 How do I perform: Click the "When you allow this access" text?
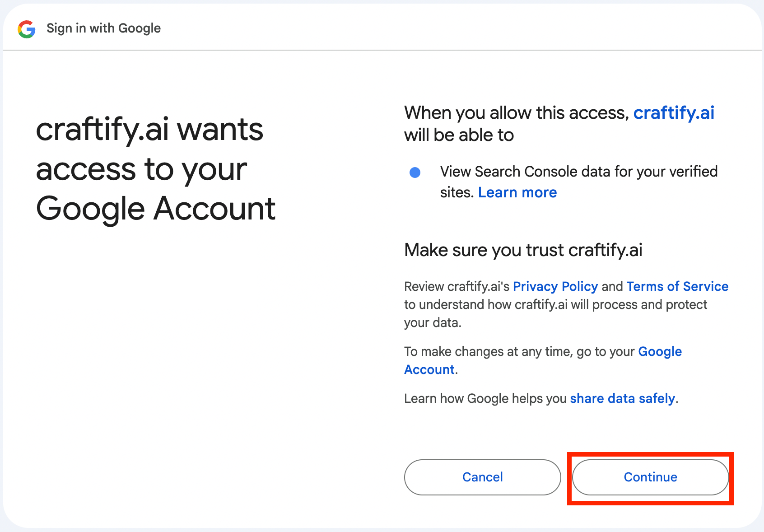[517, 113]
